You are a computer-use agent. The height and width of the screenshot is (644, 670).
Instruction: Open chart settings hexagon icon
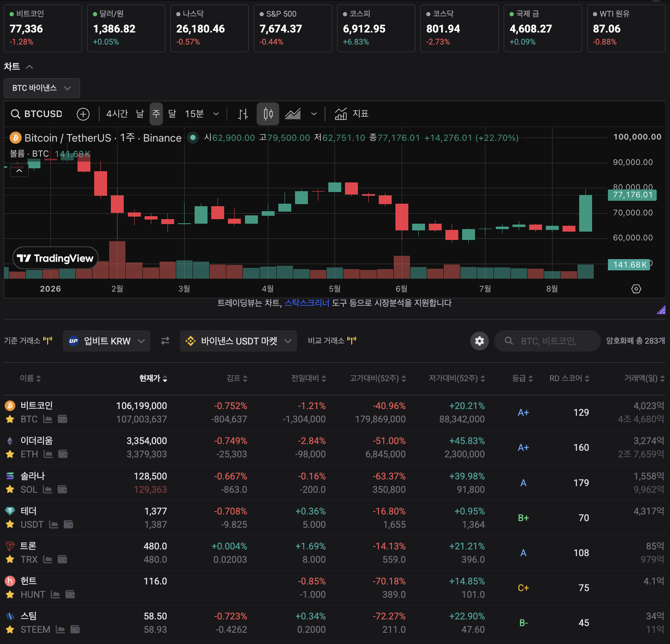pyautogui.click(x=636, y=289)
